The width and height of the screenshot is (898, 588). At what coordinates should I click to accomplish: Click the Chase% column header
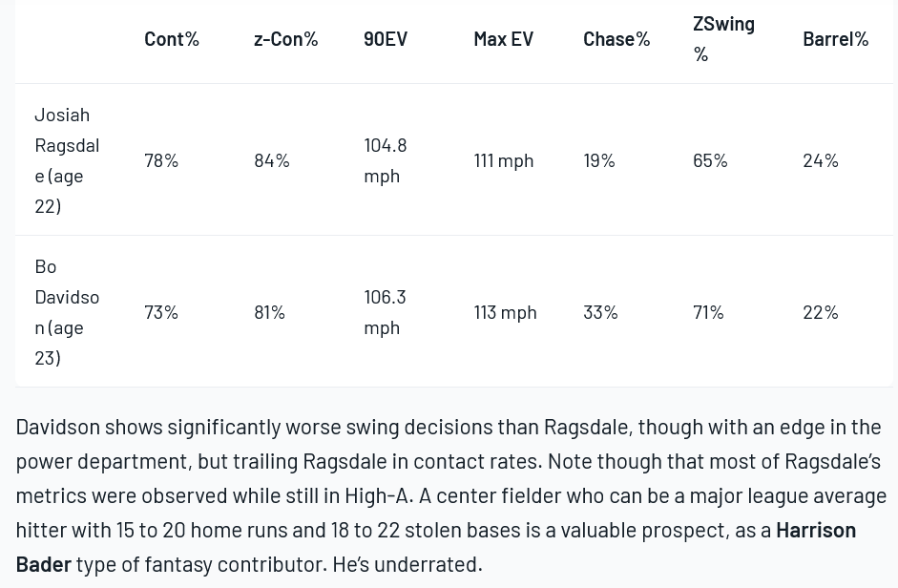point(616,39)
